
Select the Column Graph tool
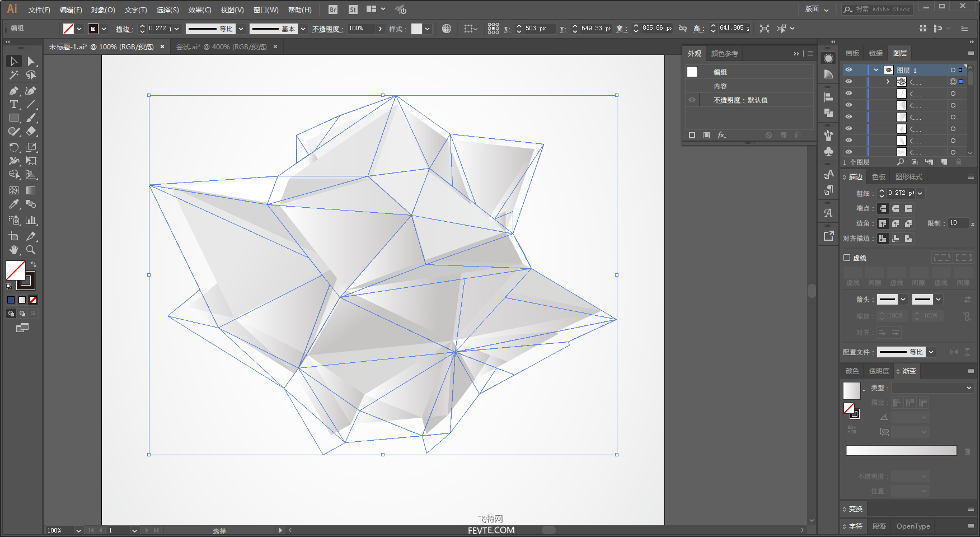31,220
